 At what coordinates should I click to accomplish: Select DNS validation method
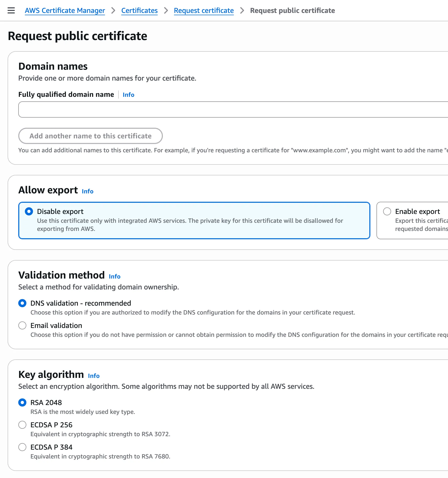22,303
